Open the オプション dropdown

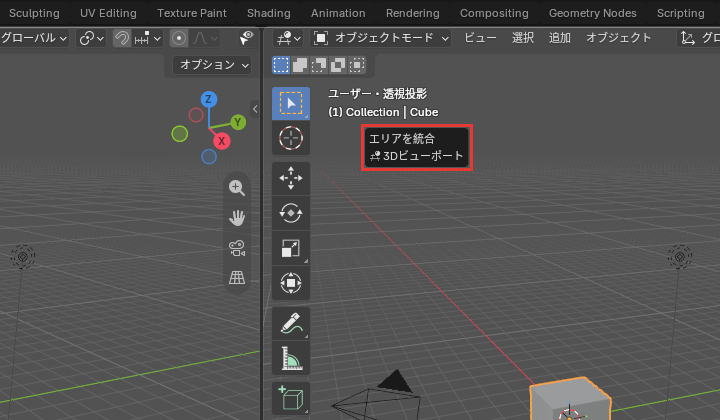[212, 65]
